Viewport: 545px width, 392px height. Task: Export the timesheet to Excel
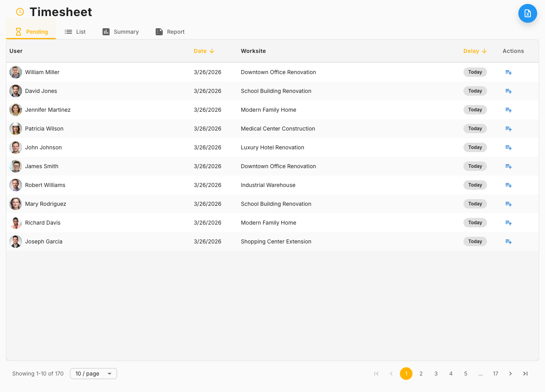tap(527, 13)
